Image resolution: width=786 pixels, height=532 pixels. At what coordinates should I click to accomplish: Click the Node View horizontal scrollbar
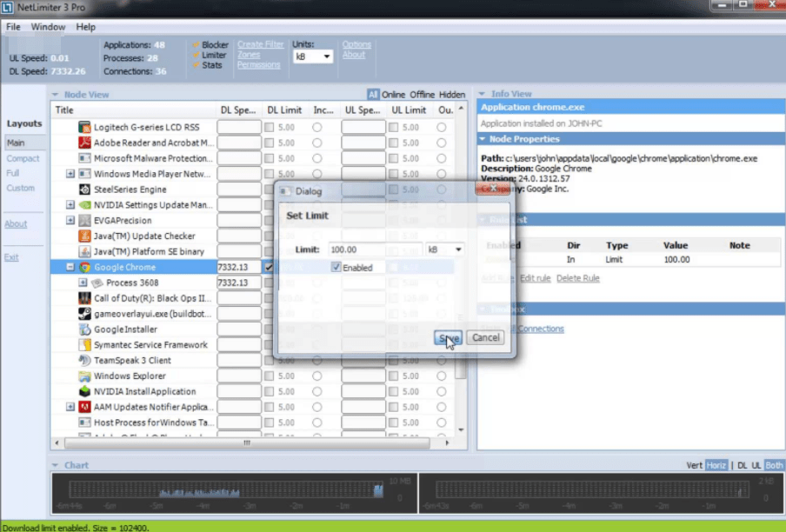pos(247,442)
